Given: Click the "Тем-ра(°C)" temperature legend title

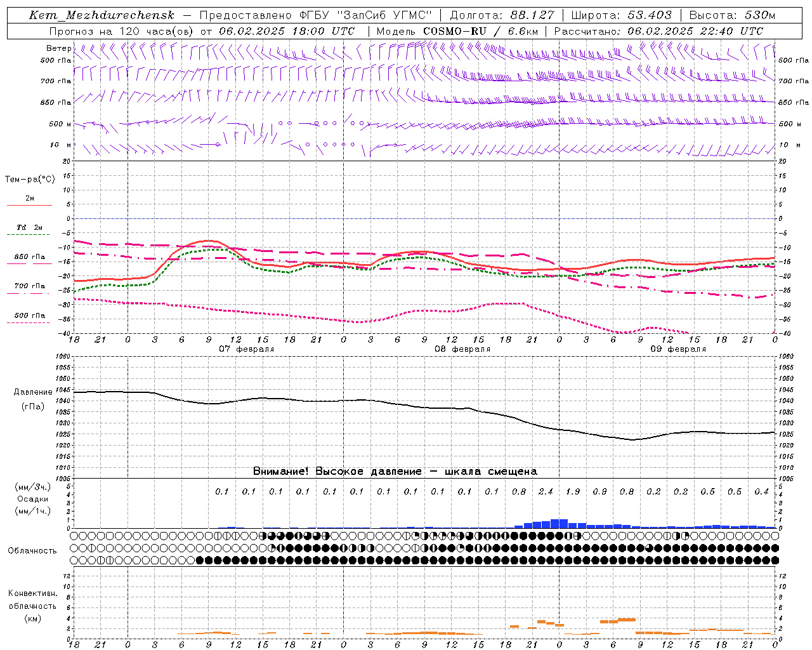Looking at the screenshot, I should click(30, 180).
